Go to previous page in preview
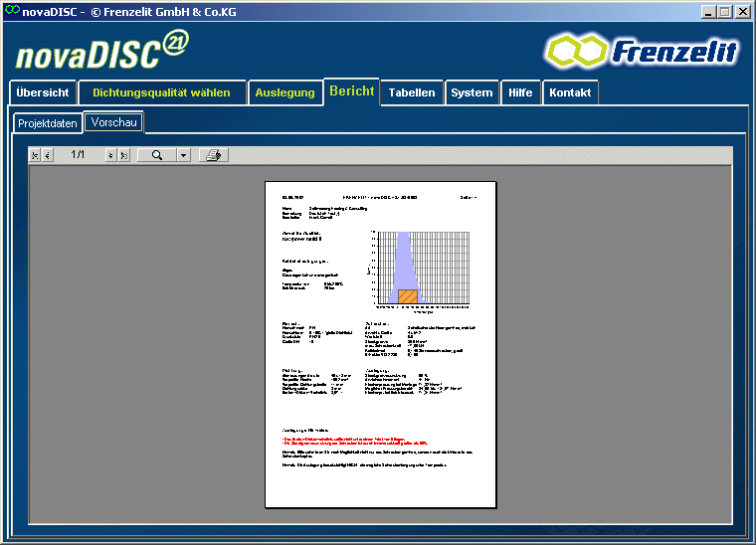 (47, 155)
